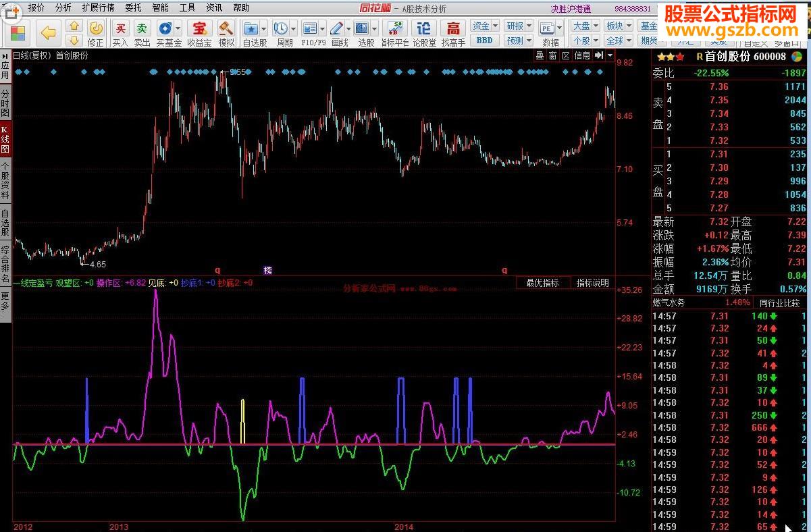Click the red 榜 marker on timeline
The height and width of the screenshot is (532, 811).
pos(267,270)
